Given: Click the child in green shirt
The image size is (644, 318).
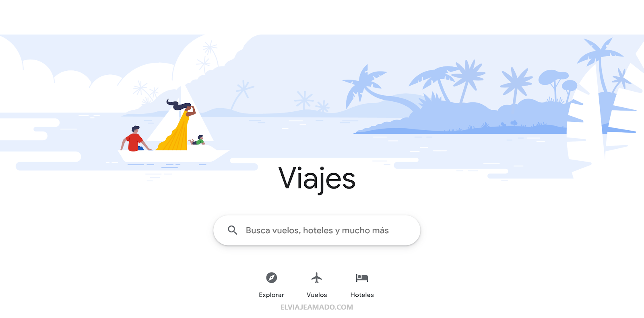Looking at the screenshot, I should pyautogui.click(x=197, y=140).
